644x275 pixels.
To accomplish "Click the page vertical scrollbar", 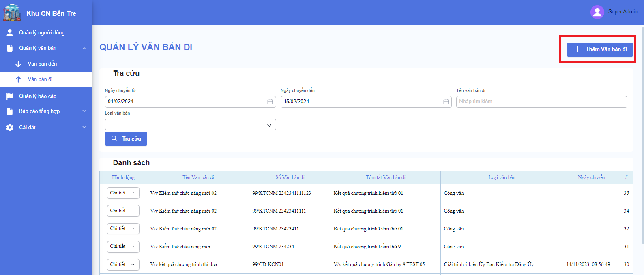I will click(642, 135).
